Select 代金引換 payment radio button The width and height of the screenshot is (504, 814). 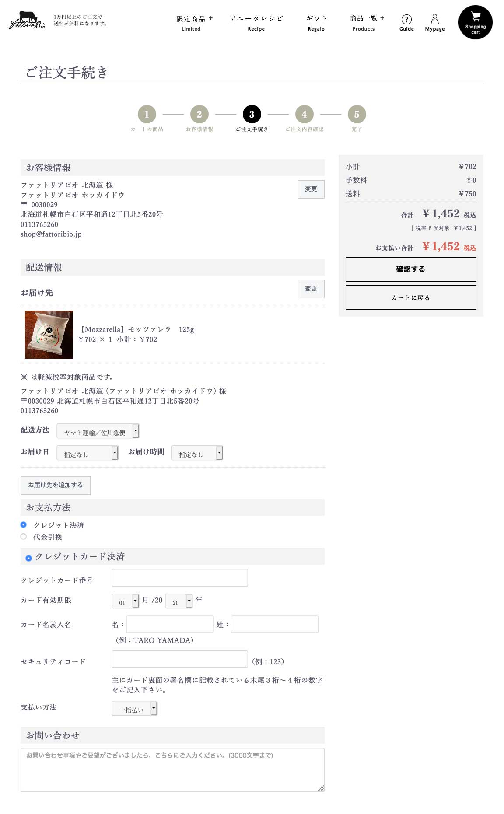(x=24, y=536)
